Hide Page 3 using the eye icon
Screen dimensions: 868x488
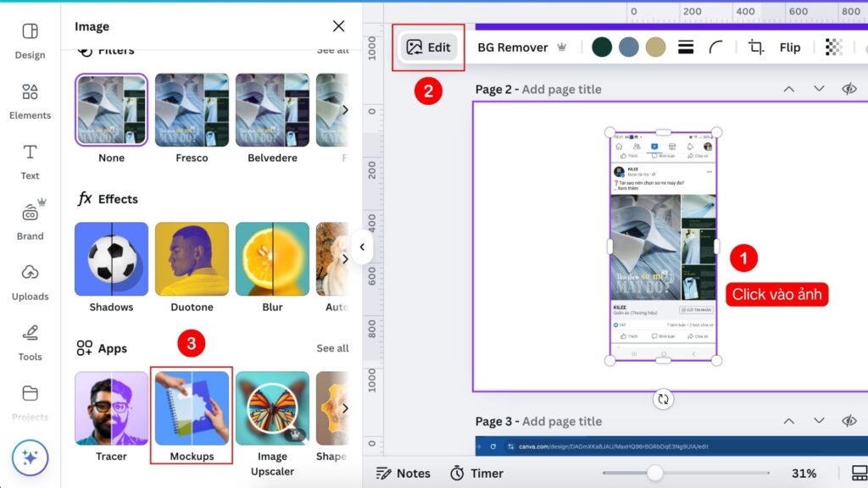(849, 421)
